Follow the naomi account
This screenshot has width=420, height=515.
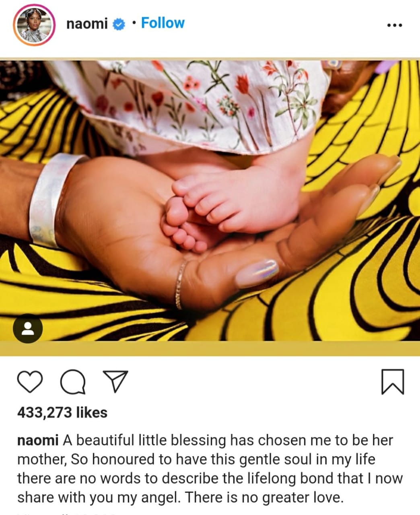click(x=163, y=23)
